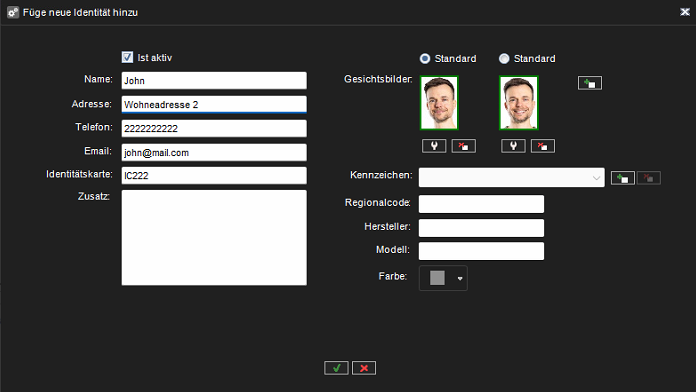Open the Kennzeichen dropdown

coord(511,178)
